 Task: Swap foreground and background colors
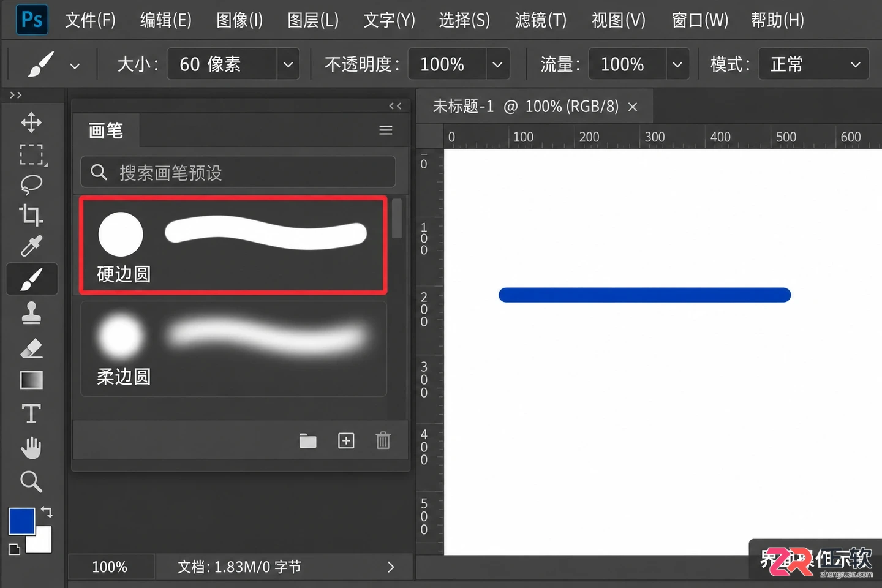point(47,511)
